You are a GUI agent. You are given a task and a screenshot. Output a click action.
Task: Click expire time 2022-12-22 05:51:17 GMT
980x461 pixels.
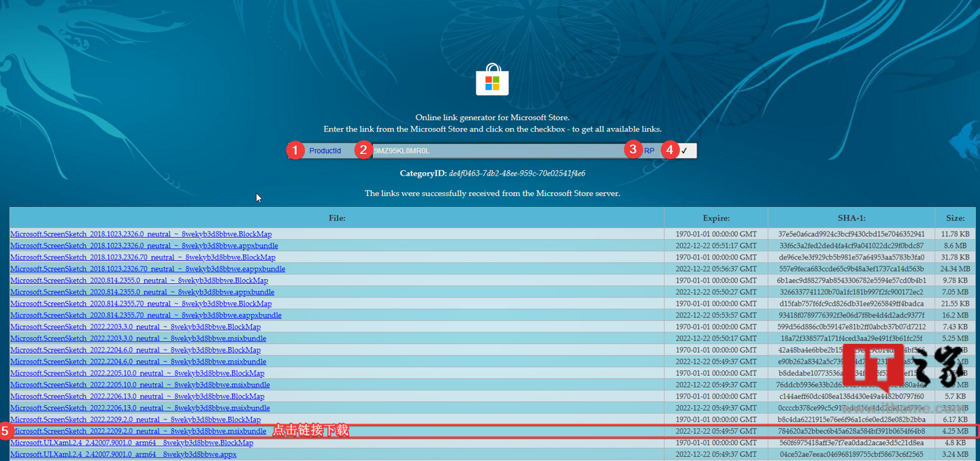pos(716,246)
